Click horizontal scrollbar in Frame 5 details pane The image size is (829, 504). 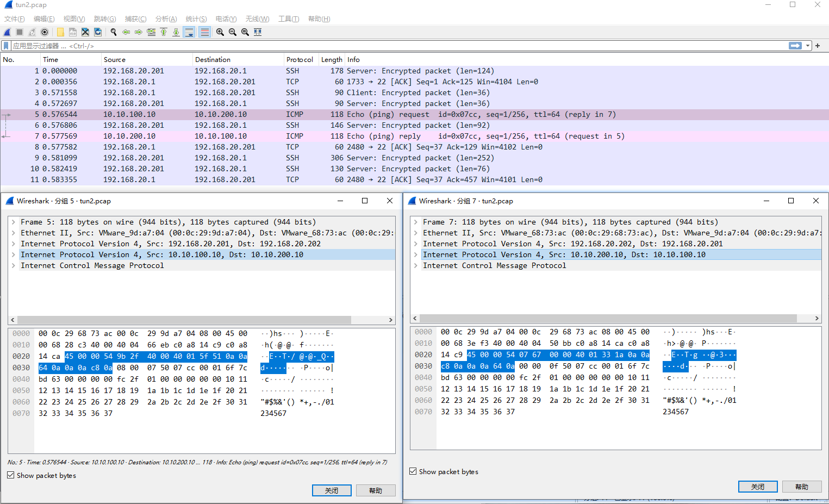point(185,320)
